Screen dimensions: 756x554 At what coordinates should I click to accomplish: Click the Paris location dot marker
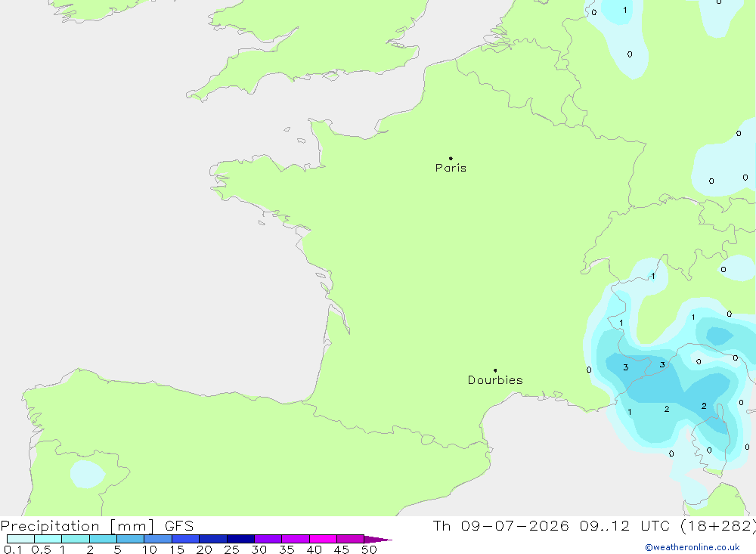[451, 158]
